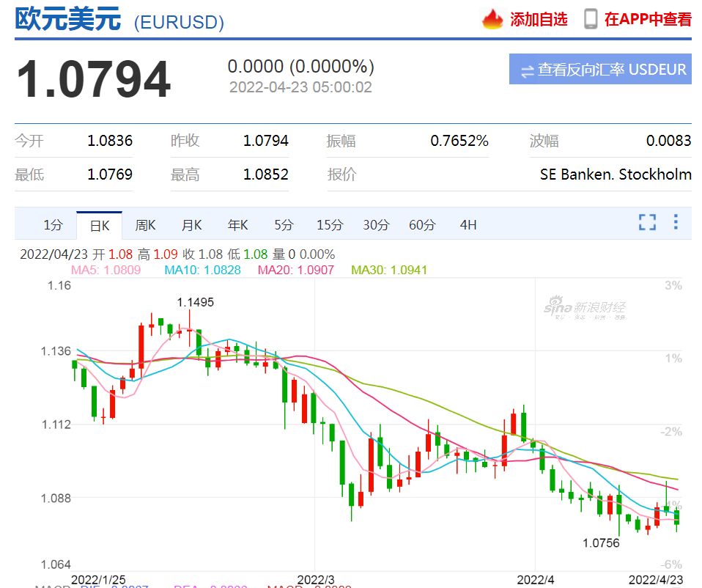Click the fullscreen chart icon
The width and height of the screenshot is (702, 588).
(647, 223)
